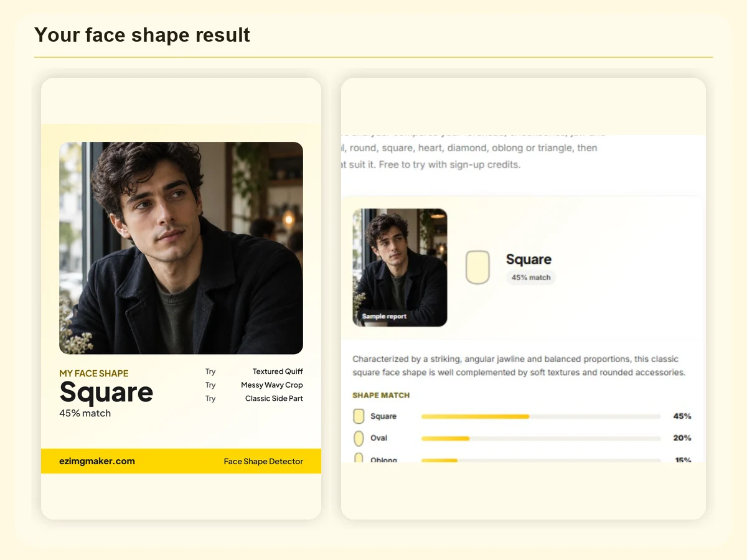This screenshot has height=560, width=747.
Task: Click the Oblong 15% progress bar
Action: tap(541, 460)
